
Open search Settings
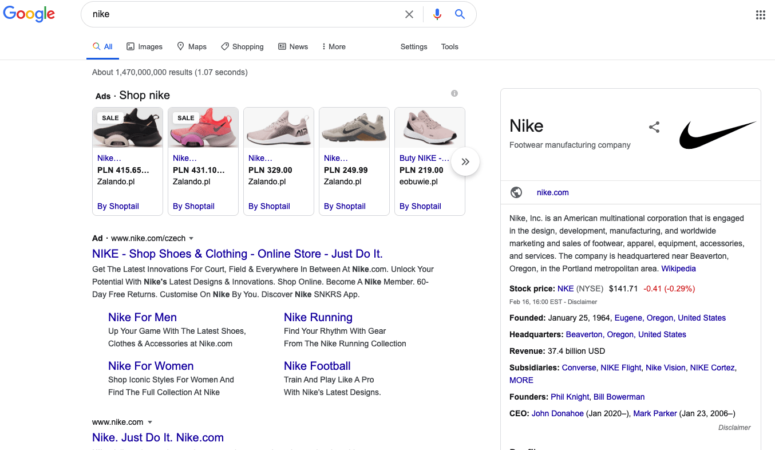click(x=414, y=46)
